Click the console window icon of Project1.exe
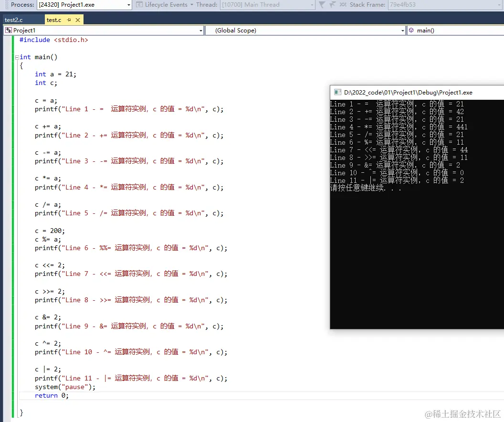This screenshot has width=504, height=422. tap(337, 92)
